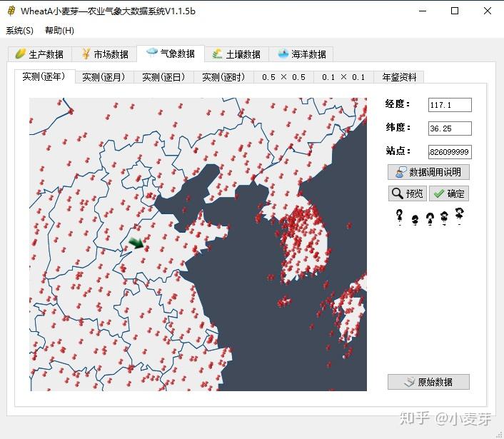The image size is (504, 439).
Task: Click the fifth cartoon figure icon
Action: point(459,216)
